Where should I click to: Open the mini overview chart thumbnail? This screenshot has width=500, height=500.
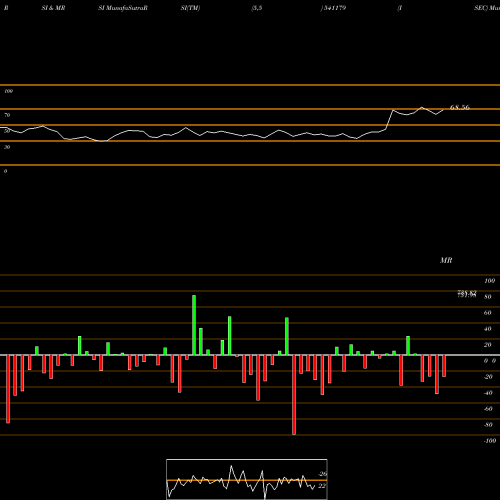(x=247, y=479)
